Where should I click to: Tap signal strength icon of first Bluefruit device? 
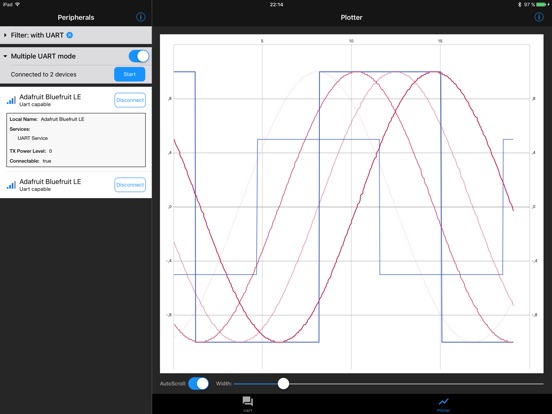click(x=11, y=100)
